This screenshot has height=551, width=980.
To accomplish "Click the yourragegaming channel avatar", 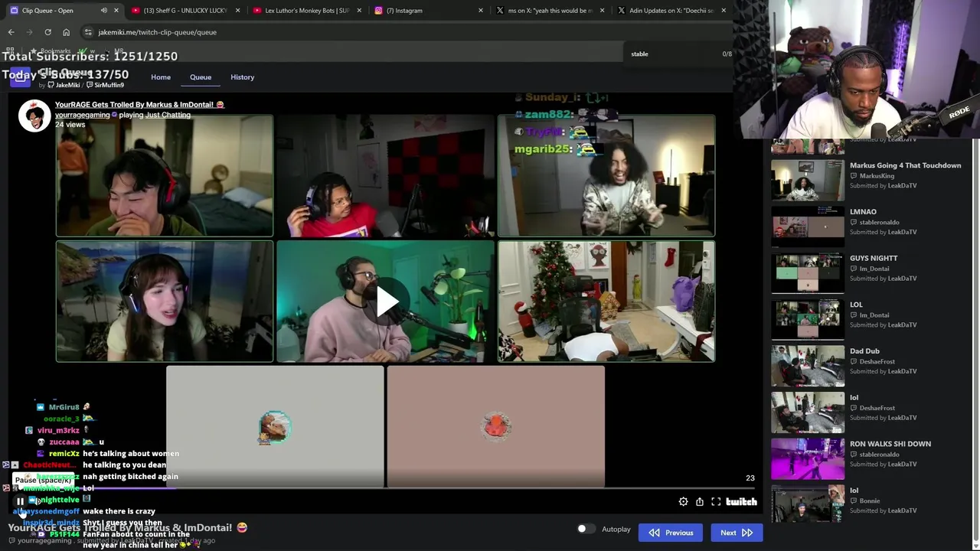I will [x=34, y=116].
